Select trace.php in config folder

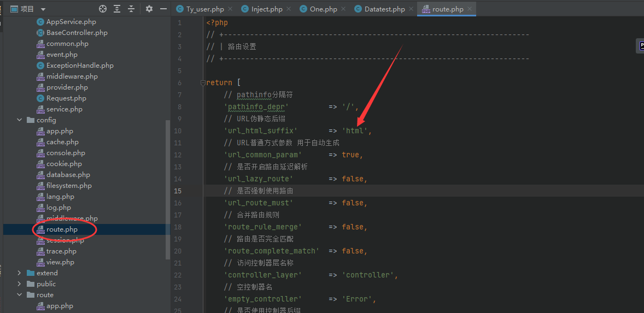[x=61, y=251]
